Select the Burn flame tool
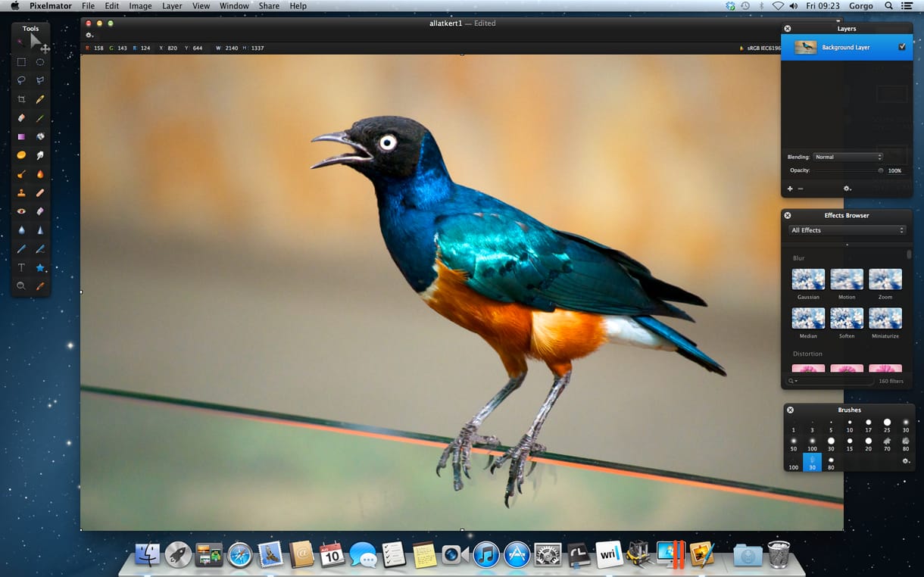This screenshot has height=577, width=924. (x=40, y=174)
